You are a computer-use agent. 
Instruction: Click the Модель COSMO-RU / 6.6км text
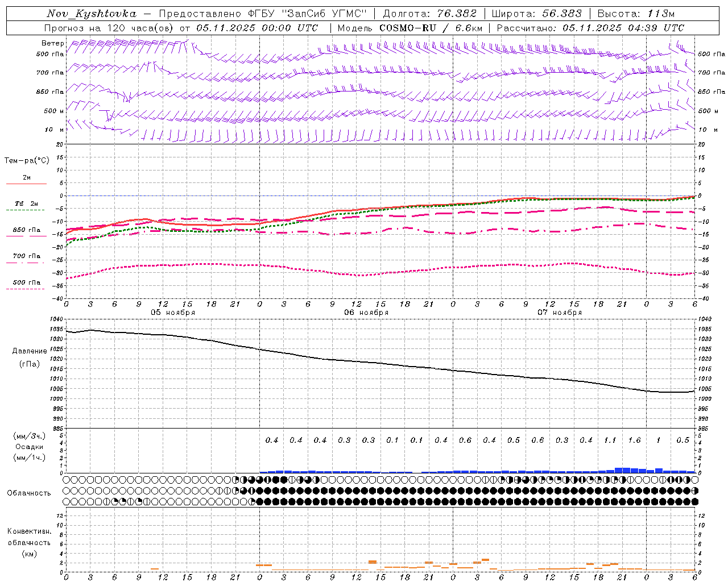[x=410, y=28]
